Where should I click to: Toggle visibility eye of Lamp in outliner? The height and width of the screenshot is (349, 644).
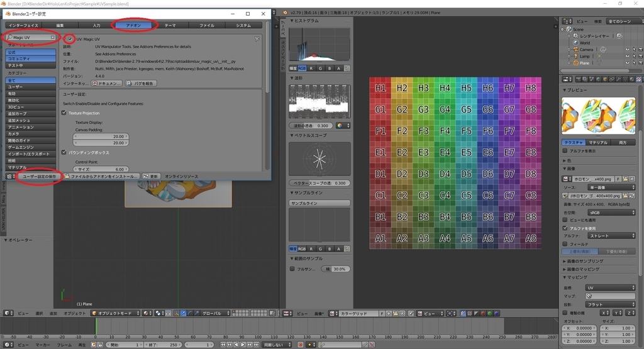(x=627, y=56)
